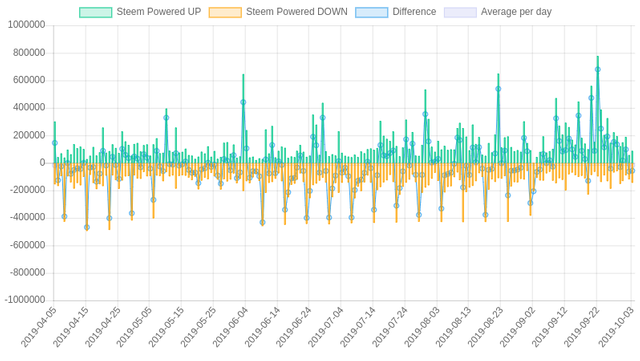Click the 200000 y-axis label
The width and height of the screenshot is (640, 361).
coord(29,135)
